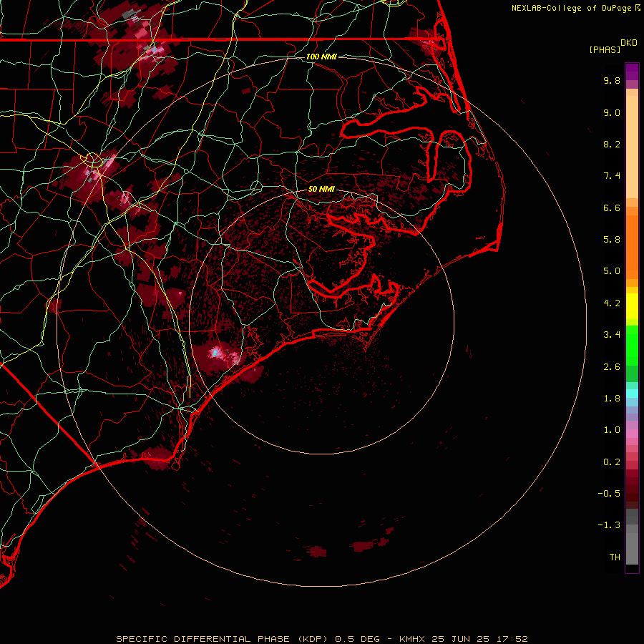Pick the cyan band near 1.8
This screenshot has width=644, height=644.
(x=632, y=394)
